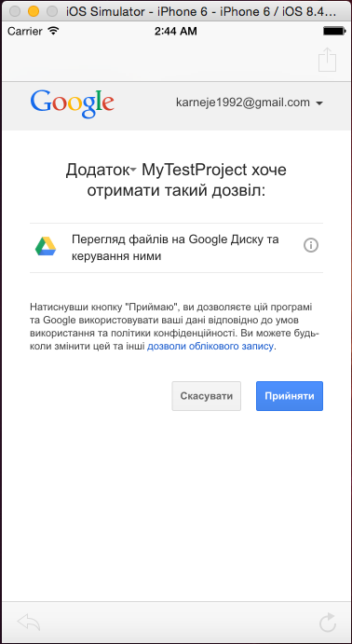This screenshot has width=352, height=644.
Task: Tap the 2:44 AM clock in the status bar
Action: (176, 31)
